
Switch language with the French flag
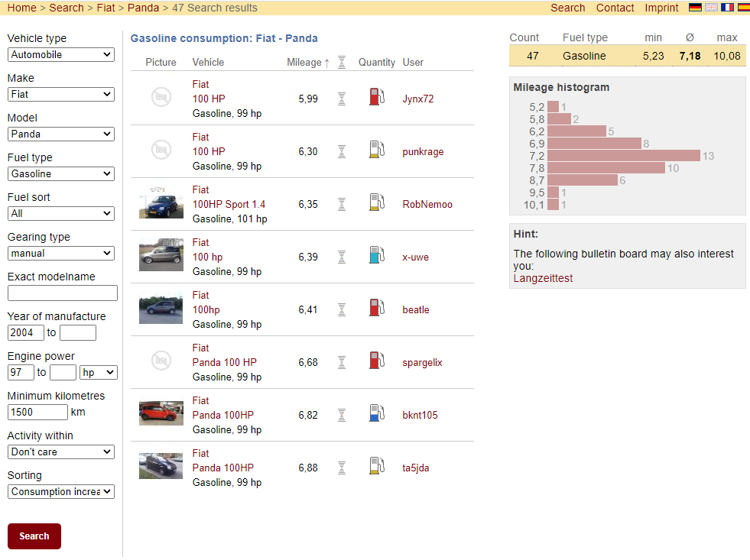728,8
